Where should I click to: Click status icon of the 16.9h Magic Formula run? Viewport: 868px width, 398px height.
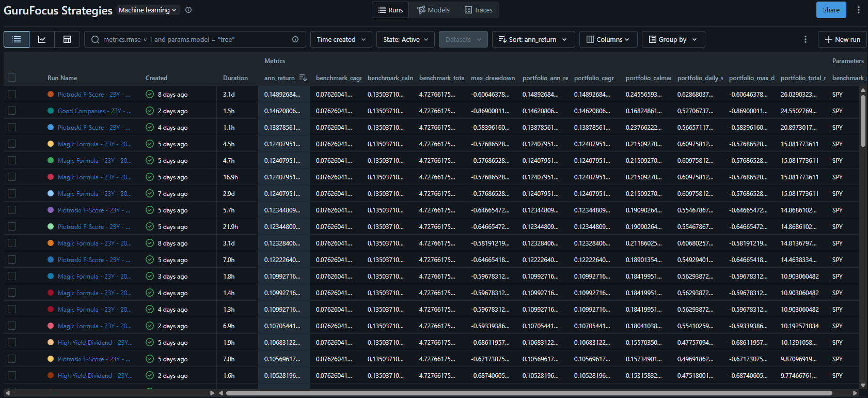(150, 177)
